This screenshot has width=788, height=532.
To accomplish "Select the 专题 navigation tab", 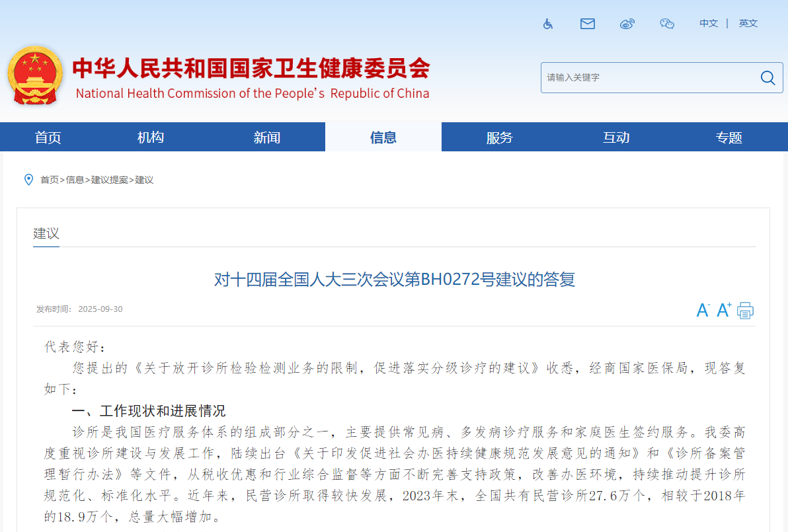I will [x=729, y=137].
